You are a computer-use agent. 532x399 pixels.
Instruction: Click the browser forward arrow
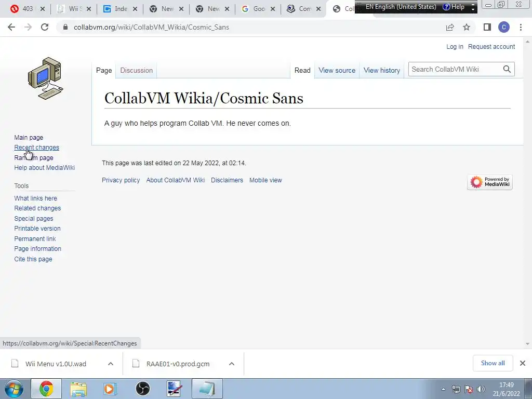(x=28, y=27)
